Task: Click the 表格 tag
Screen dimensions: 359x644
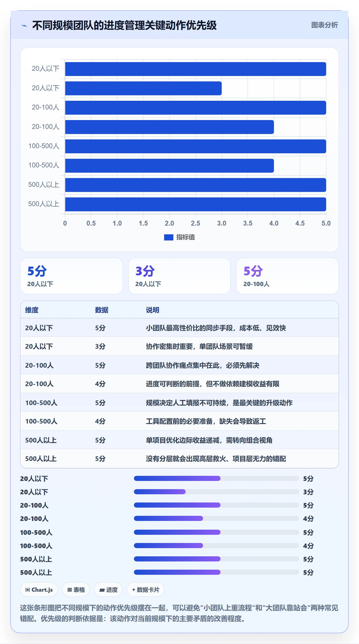Action: [x=76, y=590]
